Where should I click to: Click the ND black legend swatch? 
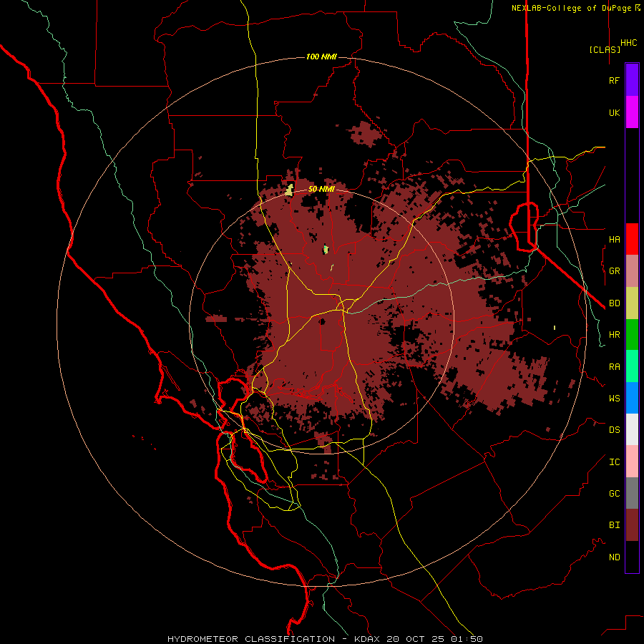tap(632, 557)
